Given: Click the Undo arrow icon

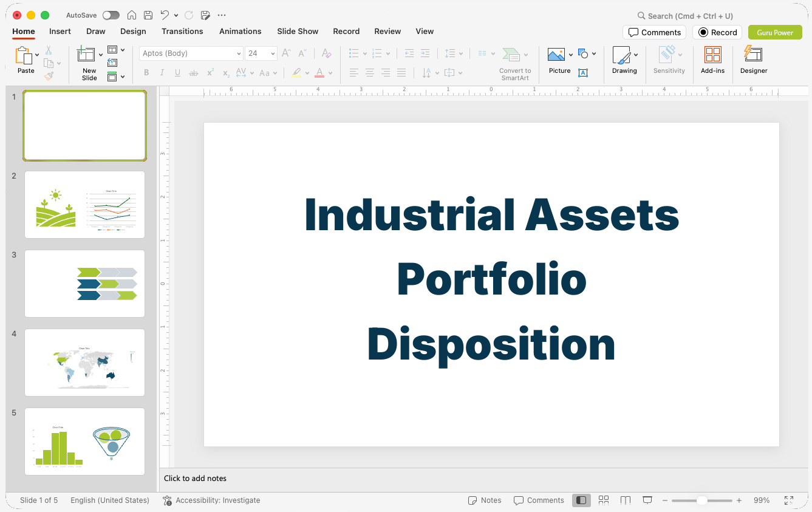Looking at the screenshot, I should [165, 15].
